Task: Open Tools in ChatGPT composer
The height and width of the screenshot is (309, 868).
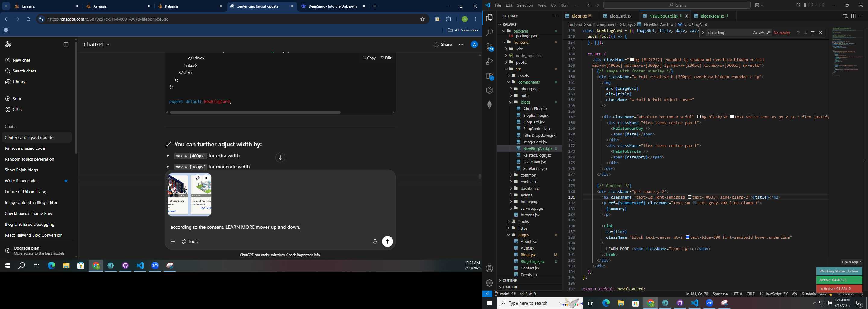Action: 190,241
